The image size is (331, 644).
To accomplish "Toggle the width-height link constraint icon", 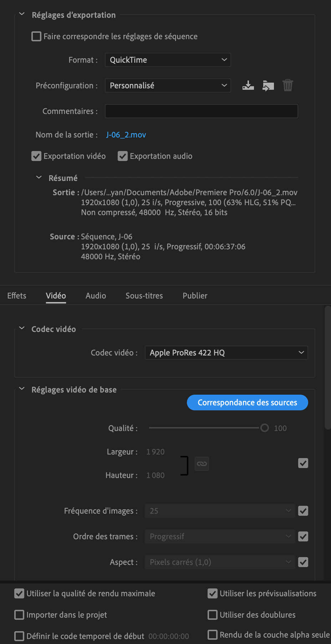I will tap(202, 464).
